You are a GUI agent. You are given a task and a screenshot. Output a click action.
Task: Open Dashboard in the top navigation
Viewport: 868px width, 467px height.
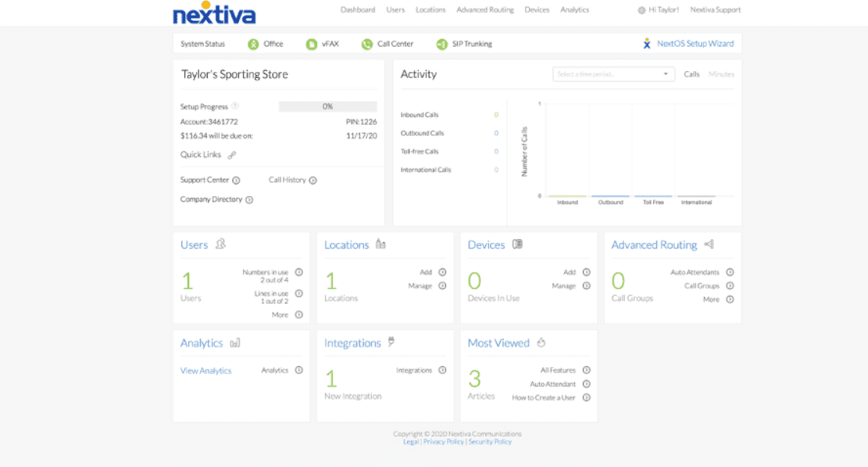358,10
